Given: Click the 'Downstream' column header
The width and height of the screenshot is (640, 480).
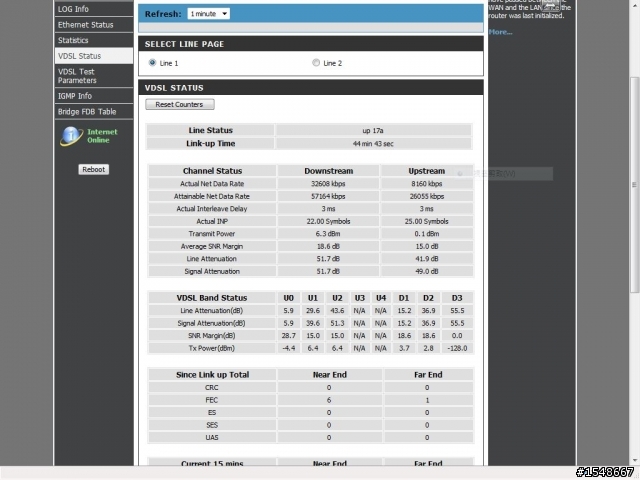Looking at the screenshot, I should point(329,171).
